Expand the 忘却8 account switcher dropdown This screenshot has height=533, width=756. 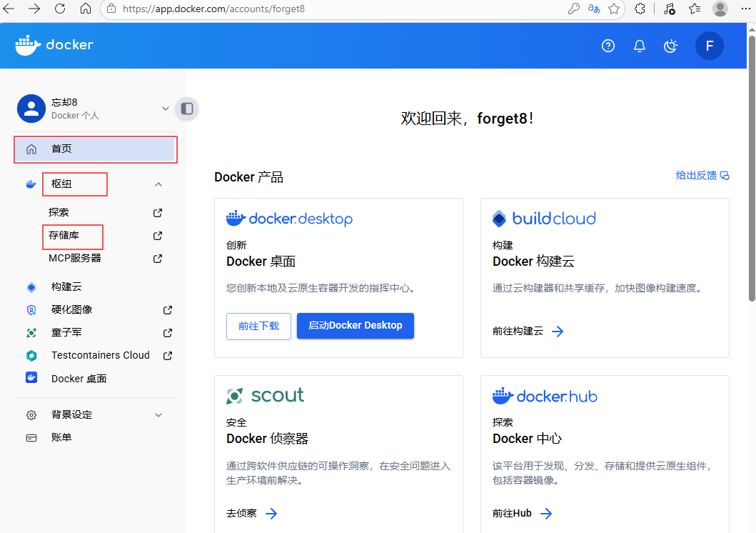point(166,109)
